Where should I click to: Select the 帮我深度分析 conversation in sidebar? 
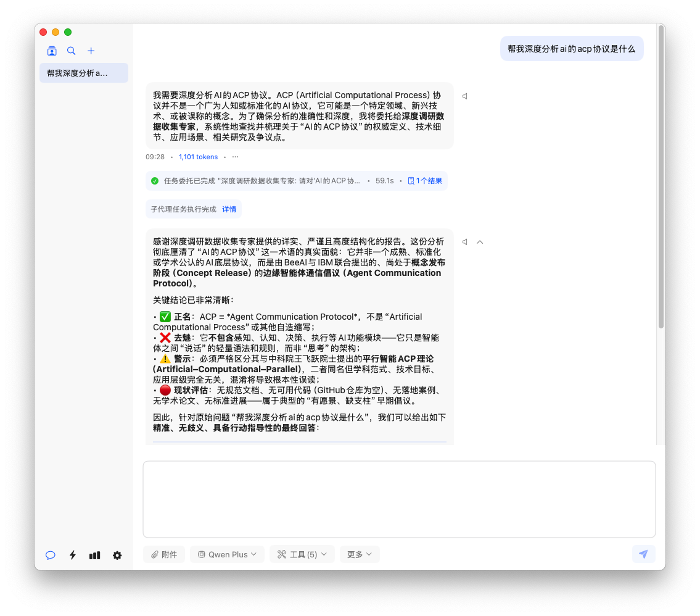[x=84, y=73]
